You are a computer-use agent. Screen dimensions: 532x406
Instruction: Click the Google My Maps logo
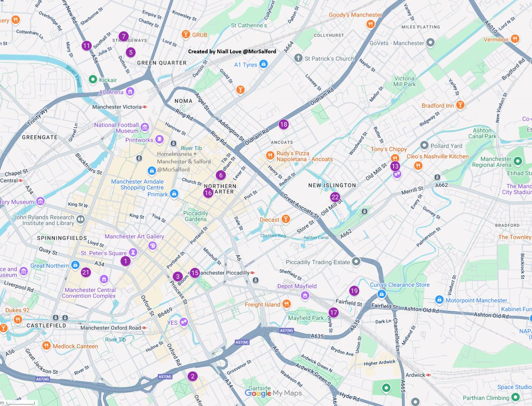pyautogui.click(x=274, y=393)
